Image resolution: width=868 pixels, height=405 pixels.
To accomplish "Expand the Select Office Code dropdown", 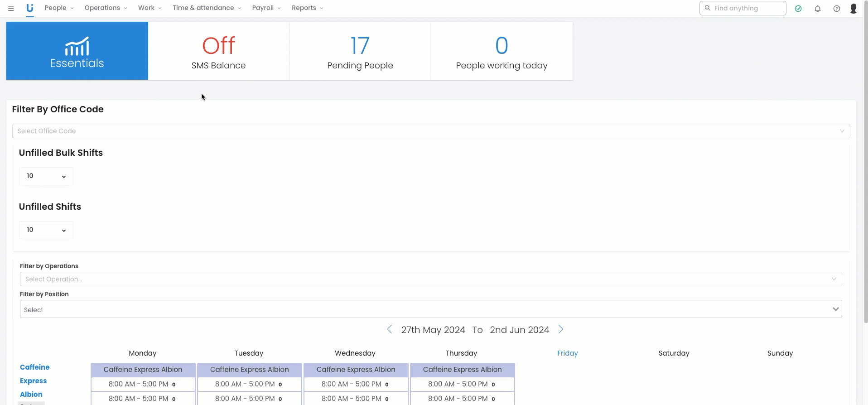I will pyautogui.click(x=431, y=131).
